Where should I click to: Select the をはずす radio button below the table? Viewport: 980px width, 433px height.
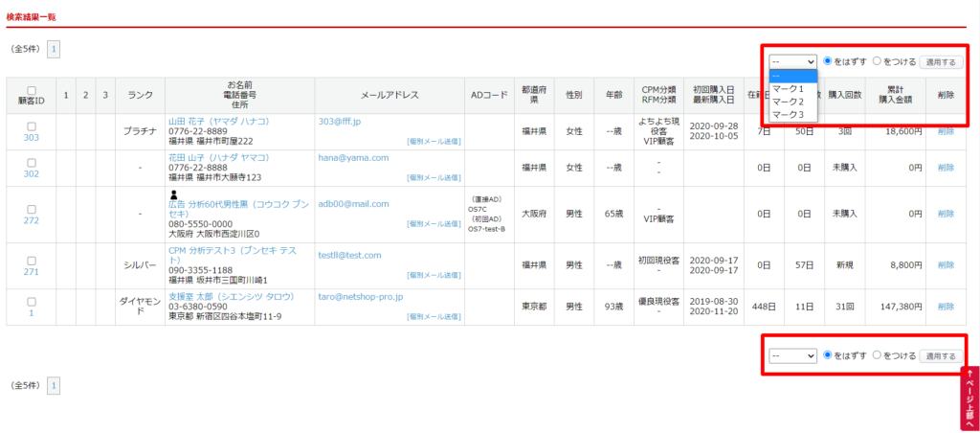(829, 355)
